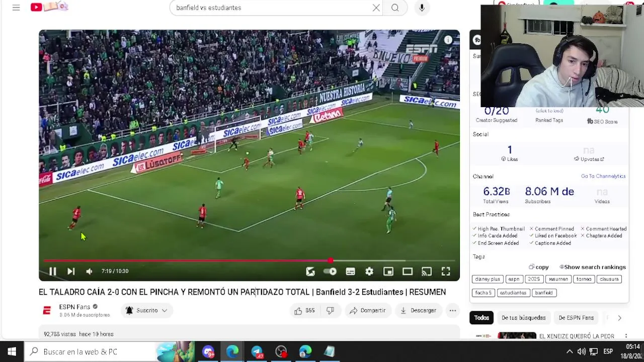The width and height of the screenshot is (644, 362).
Task: Open OBS Studio from the taskbar
Action: point(281,351)
